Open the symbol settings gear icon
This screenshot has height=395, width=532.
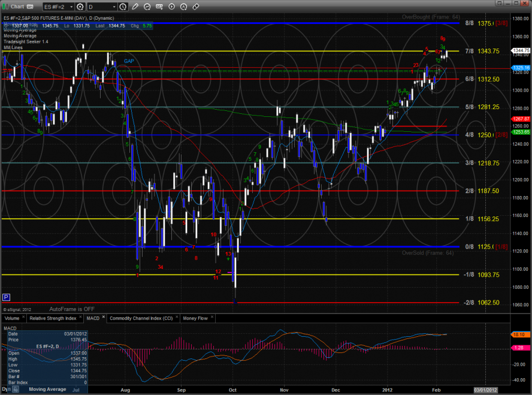point(80,7)
